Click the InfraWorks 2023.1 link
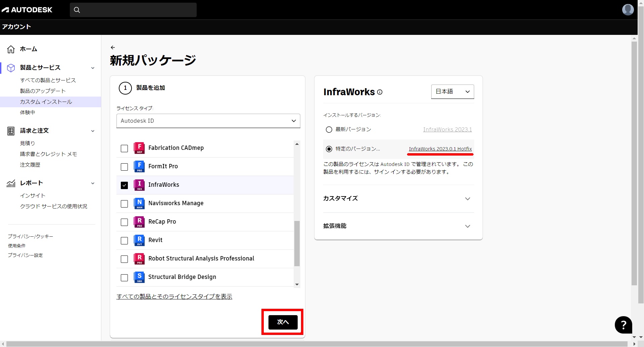This screenshot has height=347, width=644. (x=447, y=129)
